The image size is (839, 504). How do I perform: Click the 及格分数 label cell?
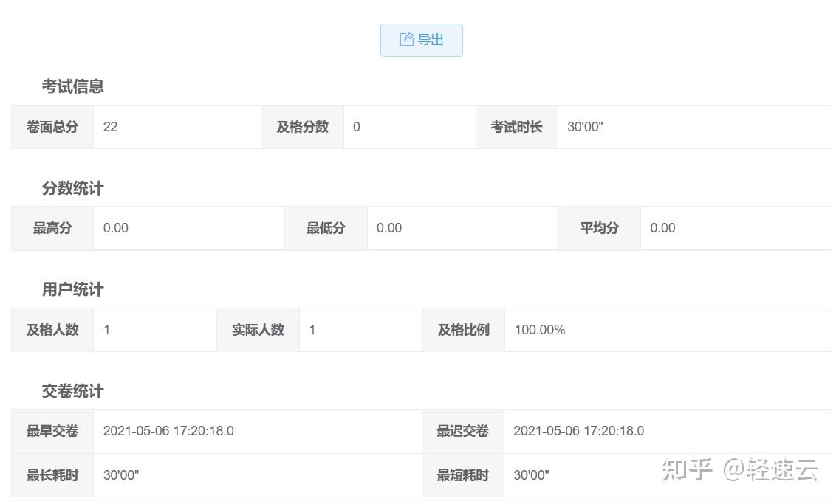point(302,127)
